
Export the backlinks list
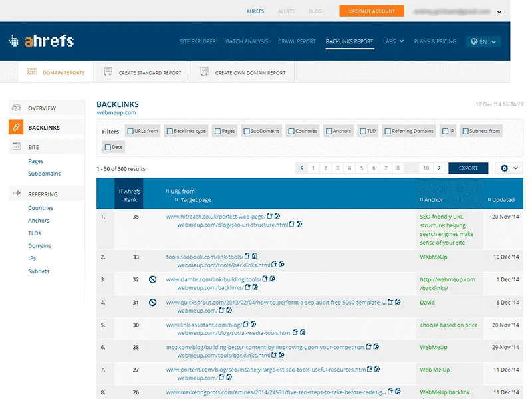[x=468, y=168]
